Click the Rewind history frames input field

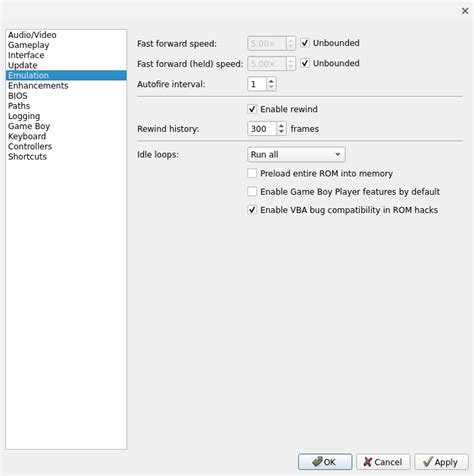262,129
